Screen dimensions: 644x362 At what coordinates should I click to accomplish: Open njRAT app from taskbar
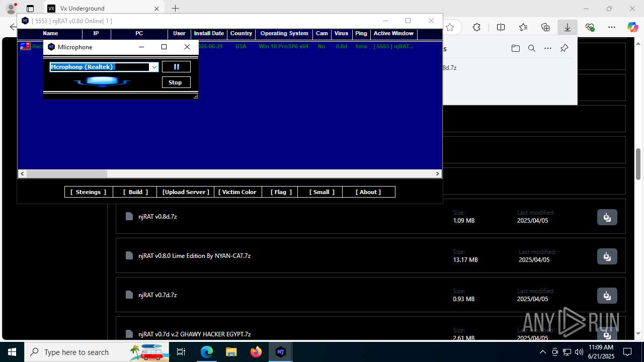281,352
